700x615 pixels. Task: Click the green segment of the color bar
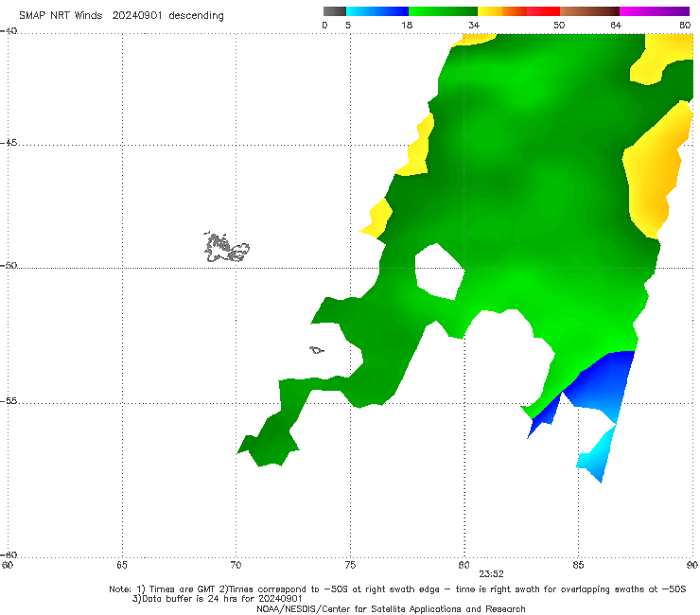(443, 11)
